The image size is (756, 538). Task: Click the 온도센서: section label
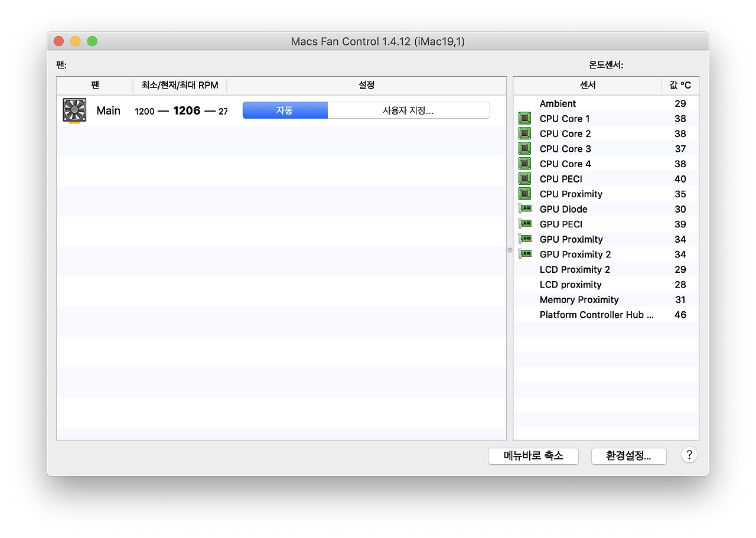click(606, 65)
